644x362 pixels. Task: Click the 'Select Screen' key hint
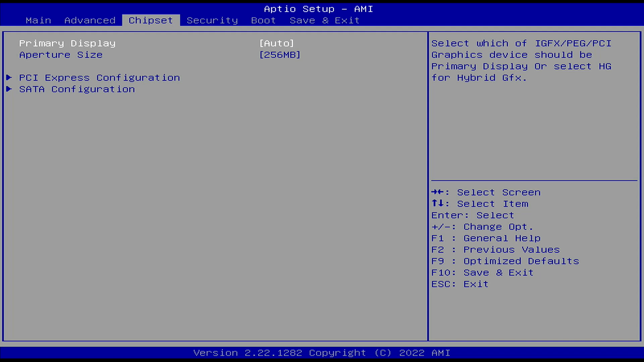[x=486, y=192]
